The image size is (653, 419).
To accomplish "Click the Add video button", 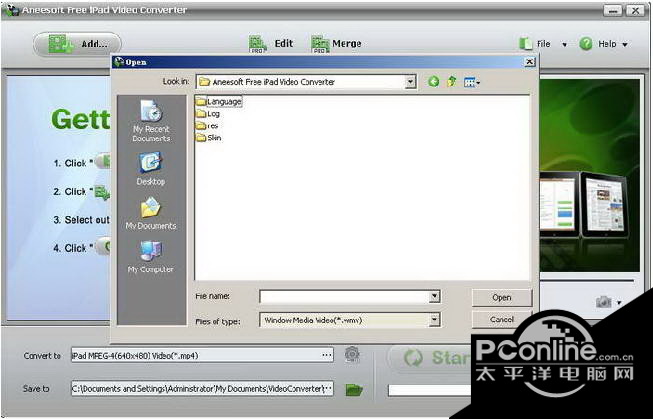I will pos(77,44).
